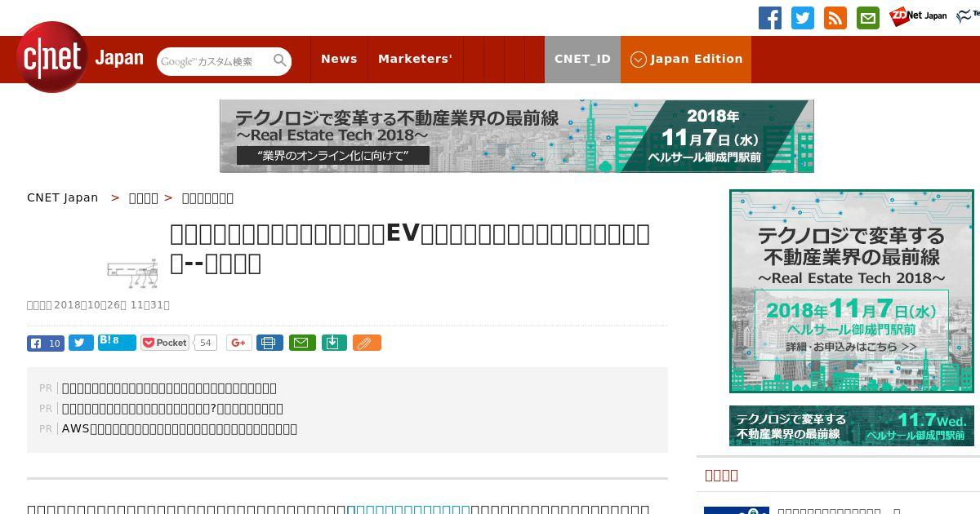Open the green newsletter mail icon in top bar

click(x=868, y=18)
